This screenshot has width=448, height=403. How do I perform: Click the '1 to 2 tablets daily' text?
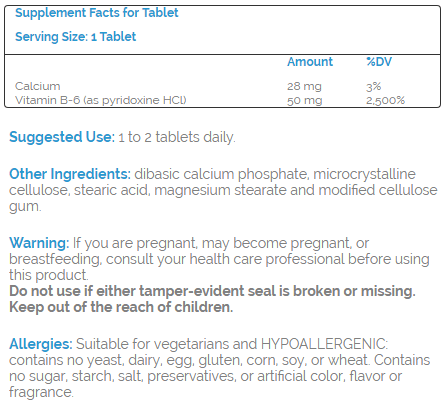tap(177, 137)
